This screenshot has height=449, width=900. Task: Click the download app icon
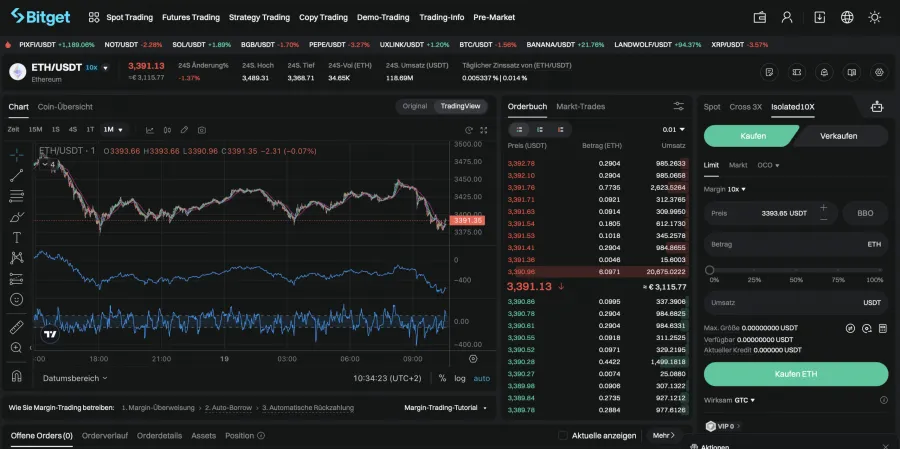[x=820, y=17]
